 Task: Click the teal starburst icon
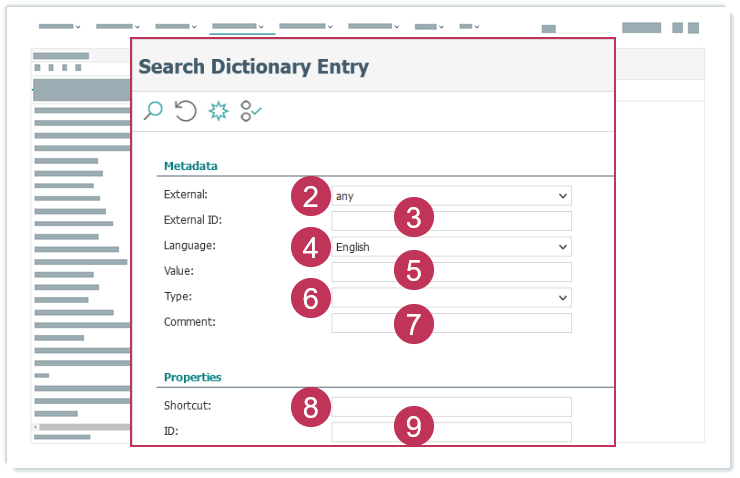point(218,111)
